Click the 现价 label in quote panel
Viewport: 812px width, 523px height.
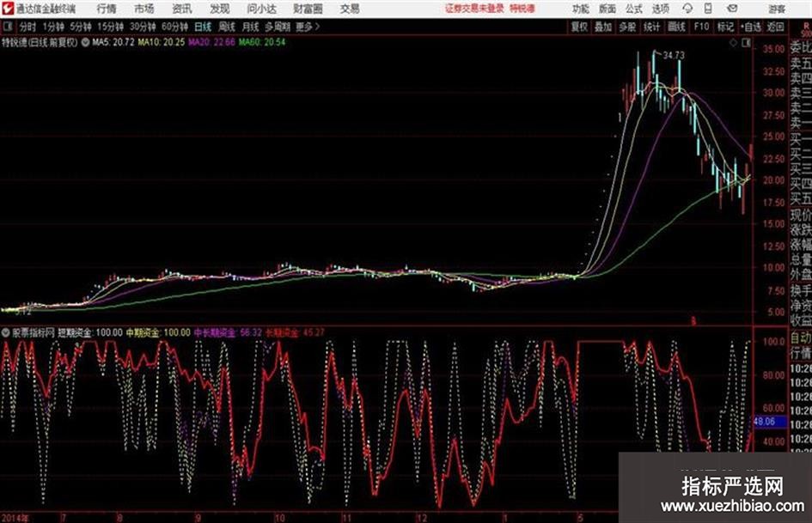click(801, 215)
